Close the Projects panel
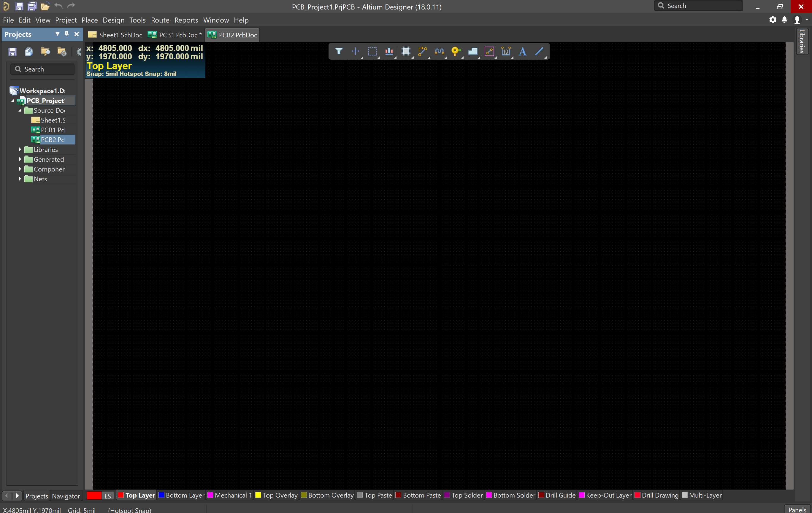The height and width of the screenshot is (513, 812). point(77,34)
